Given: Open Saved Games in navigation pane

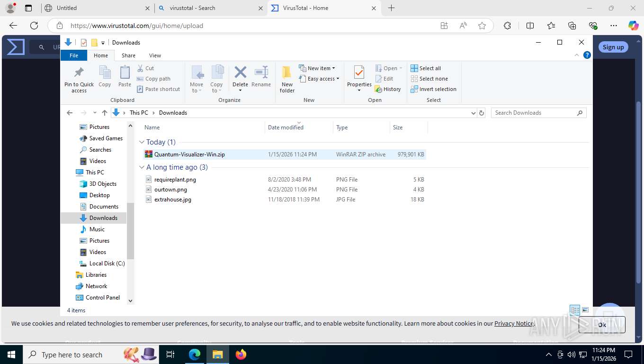Looking at the screenshot, I should [x=101, y=138].
